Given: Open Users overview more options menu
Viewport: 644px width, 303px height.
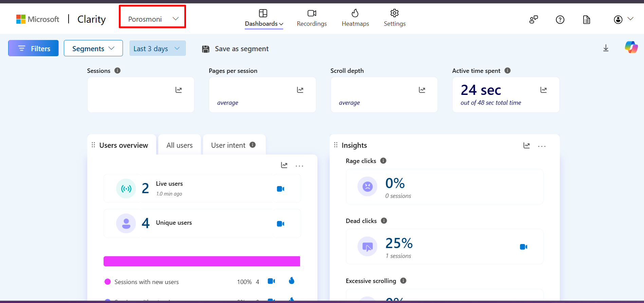Looking at the screenshot, I should (x=299, y=166).
